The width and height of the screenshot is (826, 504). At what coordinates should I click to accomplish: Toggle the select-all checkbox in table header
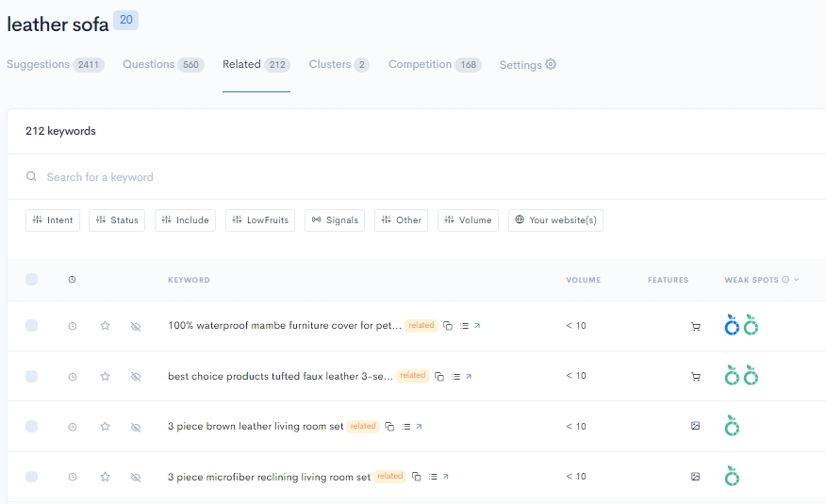32,280
